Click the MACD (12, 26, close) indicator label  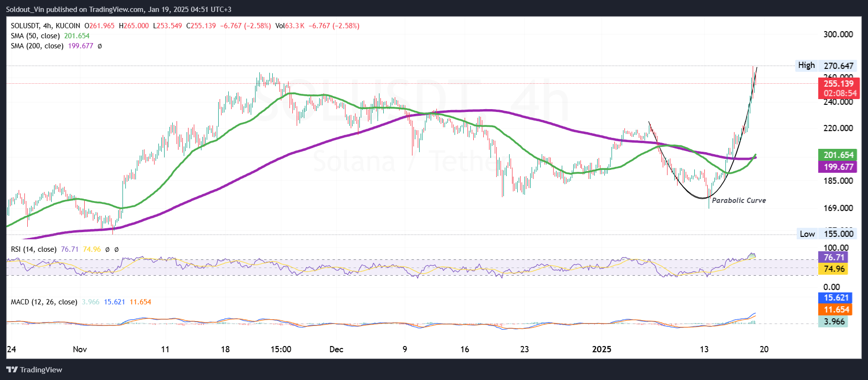(x=44, y=302)
